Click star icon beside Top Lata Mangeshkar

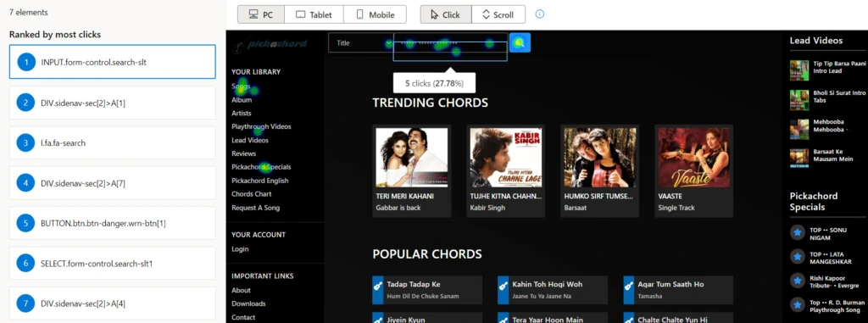coord(797,257)
